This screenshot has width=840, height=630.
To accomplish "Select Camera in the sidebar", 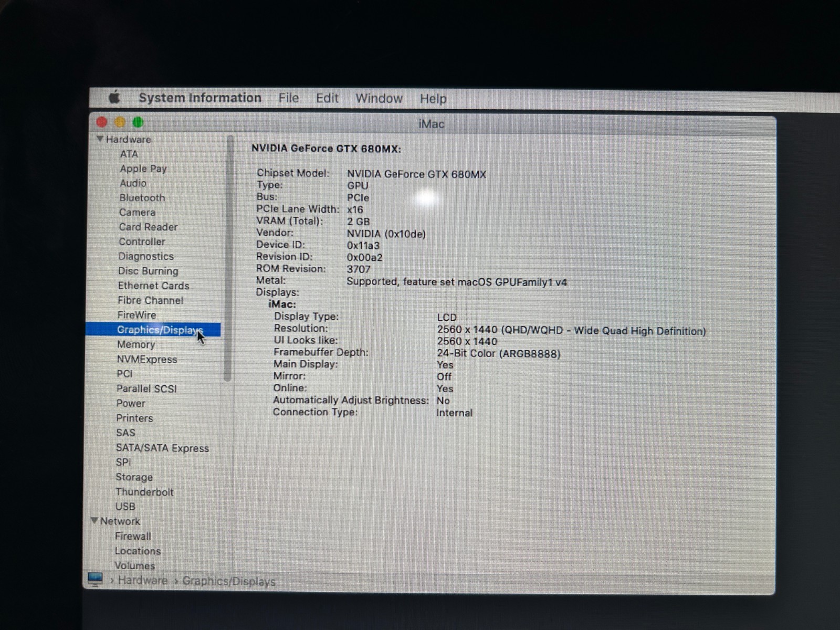I will click(x=137, y=213).
